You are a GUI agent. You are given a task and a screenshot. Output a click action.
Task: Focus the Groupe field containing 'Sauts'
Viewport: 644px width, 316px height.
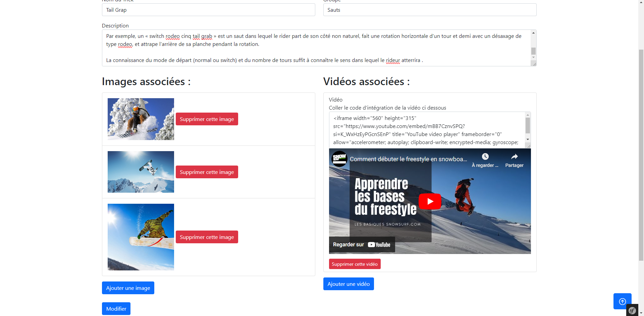tap(430, 10)
